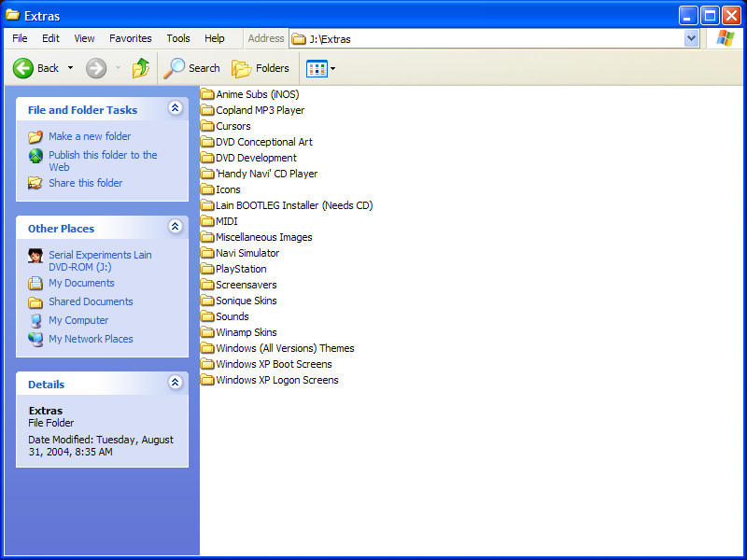Screen dimensions: 747x560
Task: Select the Windows XP Boot Screens folder
Action: click(x=274, y=364)
